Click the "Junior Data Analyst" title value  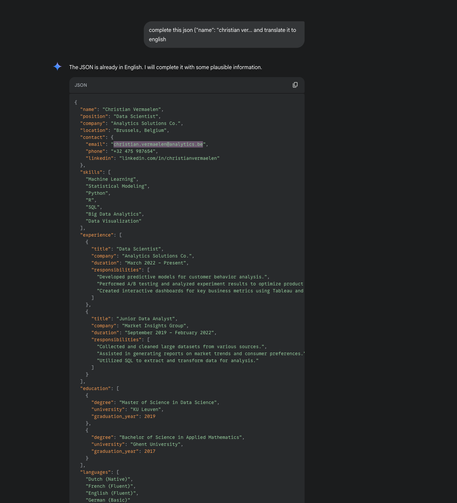[146, 319]
